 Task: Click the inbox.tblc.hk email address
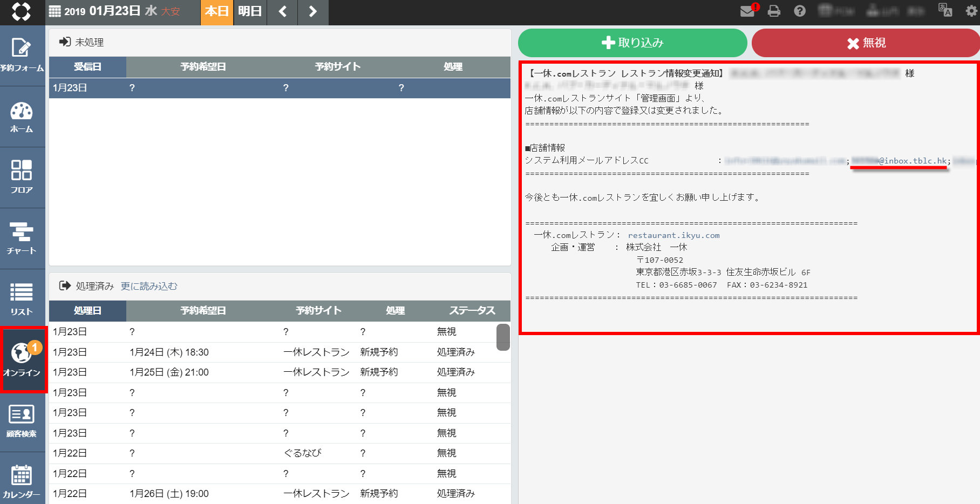click(899, 161)
